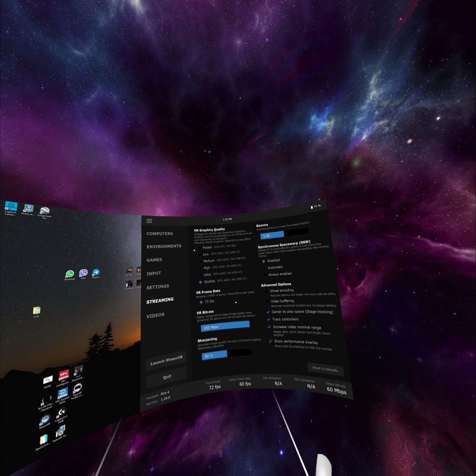Set Spacewarp to Always enabled
The width and height of the screenshot is (476, 476).
(265, 275)
